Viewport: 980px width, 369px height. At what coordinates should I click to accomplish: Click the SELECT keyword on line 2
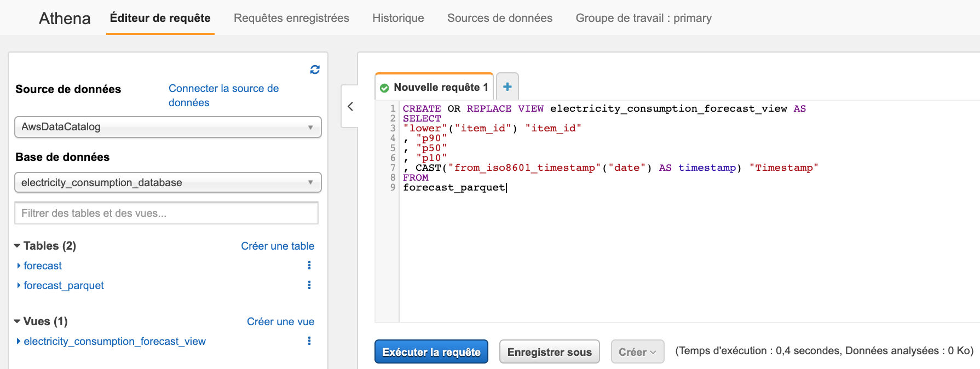coord(422,118)
